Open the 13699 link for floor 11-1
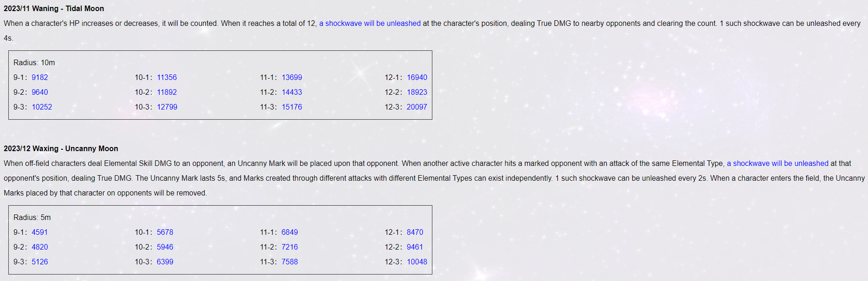Viewport: 868px width, 281px height. pyautogui.click(x=292, y=77)
